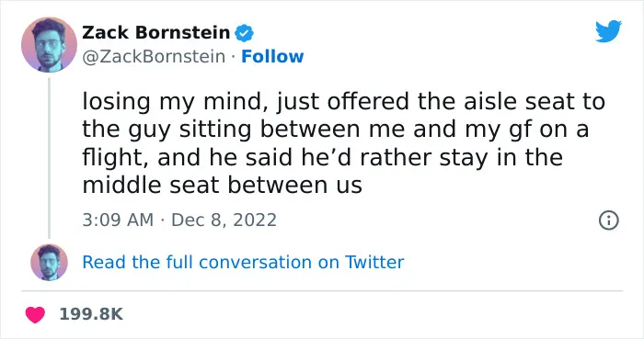Click the Twitter bird logo

(x=608, y=30)
